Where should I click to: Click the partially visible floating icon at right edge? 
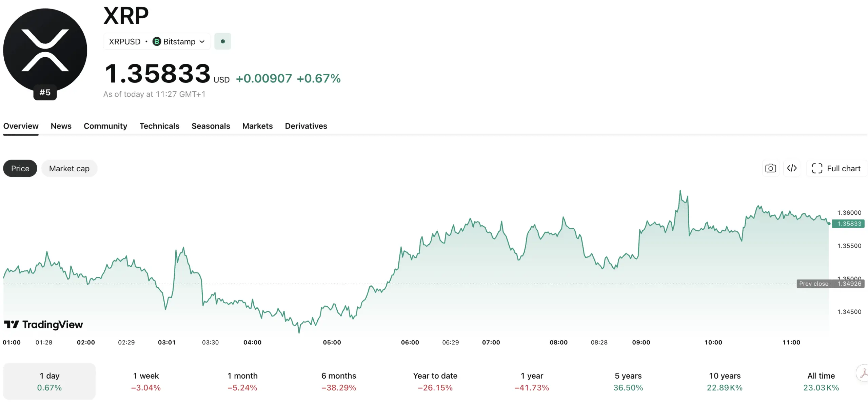click(x=862, y=373)
